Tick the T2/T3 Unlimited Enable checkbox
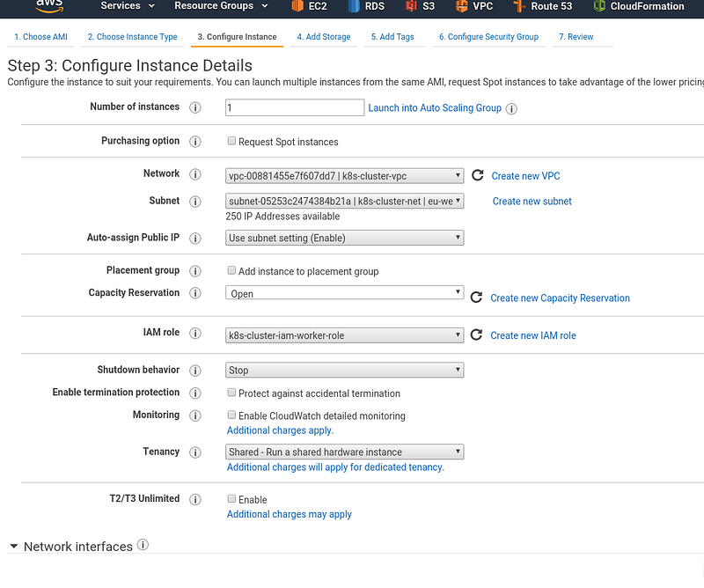The width and height of the screenshot is (704, 588). pyautogui.click(x=231, y=498)
